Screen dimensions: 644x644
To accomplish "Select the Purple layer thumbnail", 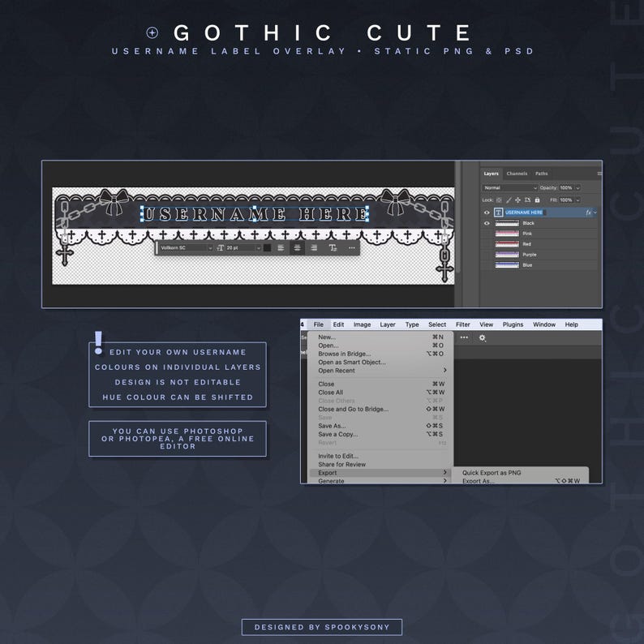I will coord(507,255).
